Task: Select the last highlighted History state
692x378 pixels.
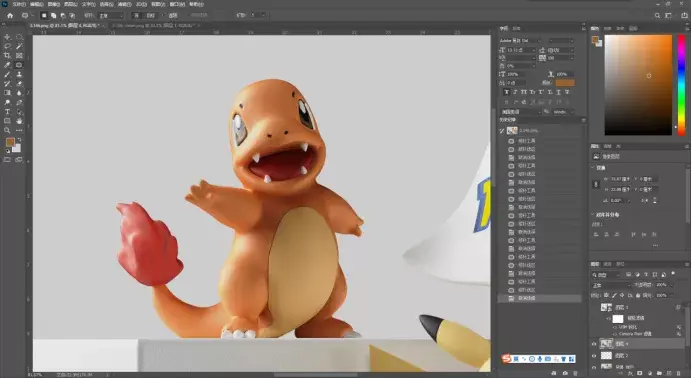Action: tap(539, 299)
